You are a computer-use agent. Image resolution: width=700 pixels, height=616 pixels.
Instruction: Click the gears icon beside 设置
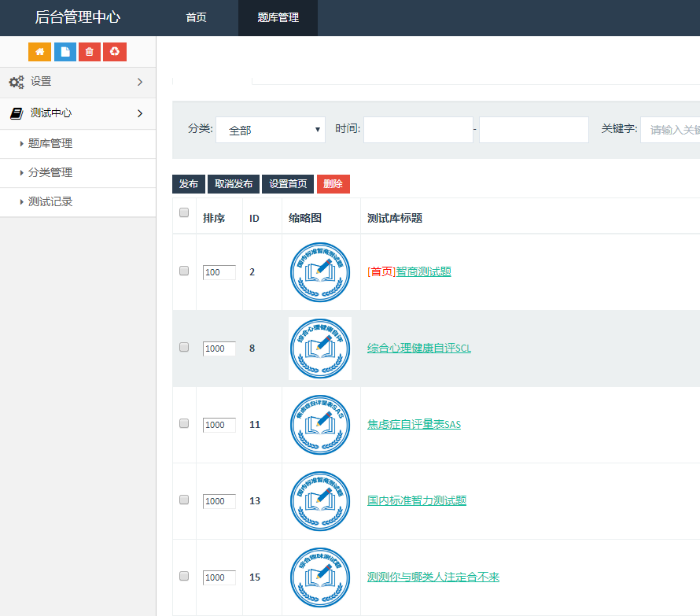coord(16,82)
